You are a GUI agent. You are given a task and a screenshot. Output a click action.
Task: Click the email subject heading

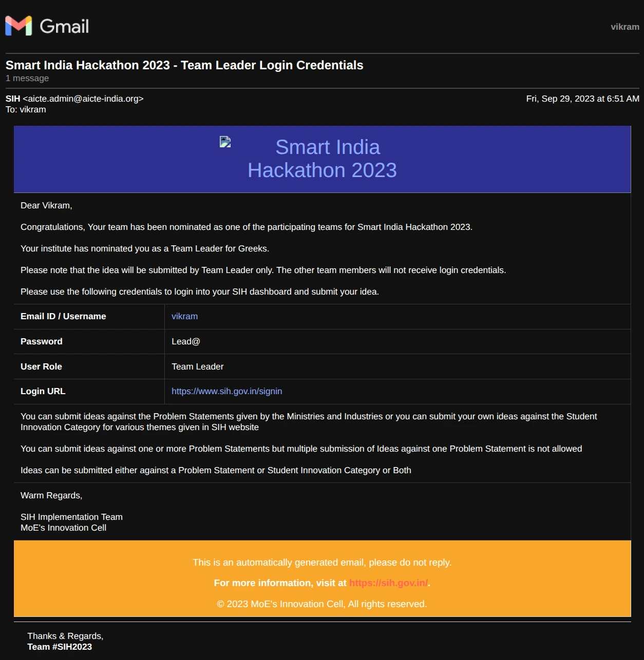coord(184,65)
